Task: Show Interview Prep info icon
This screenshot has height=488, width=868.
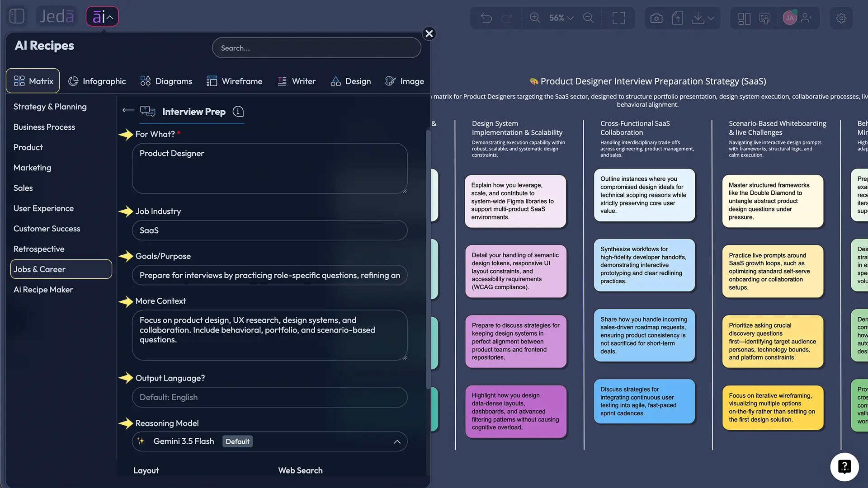Action: 238,111
